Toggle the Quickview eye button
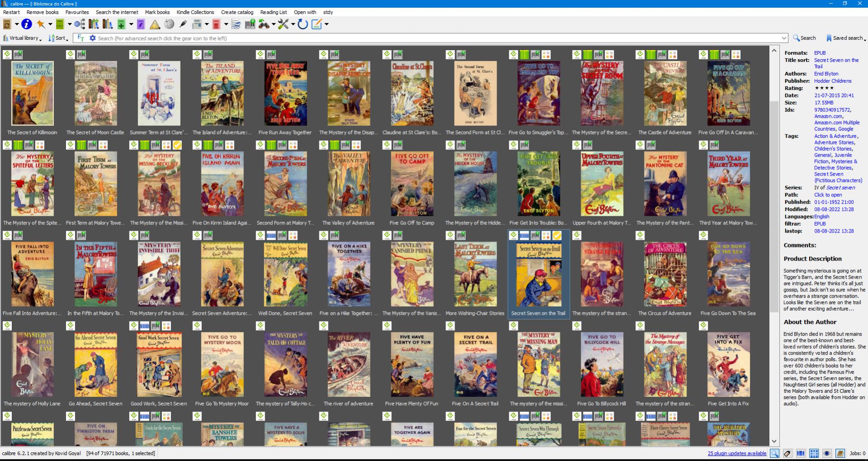 827,453
